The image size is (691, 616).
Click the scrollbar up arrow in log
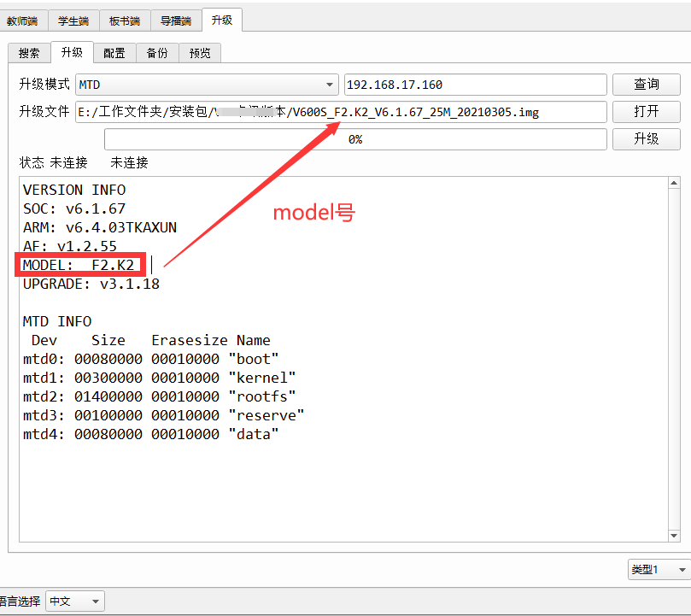click(x=674, y=183)
